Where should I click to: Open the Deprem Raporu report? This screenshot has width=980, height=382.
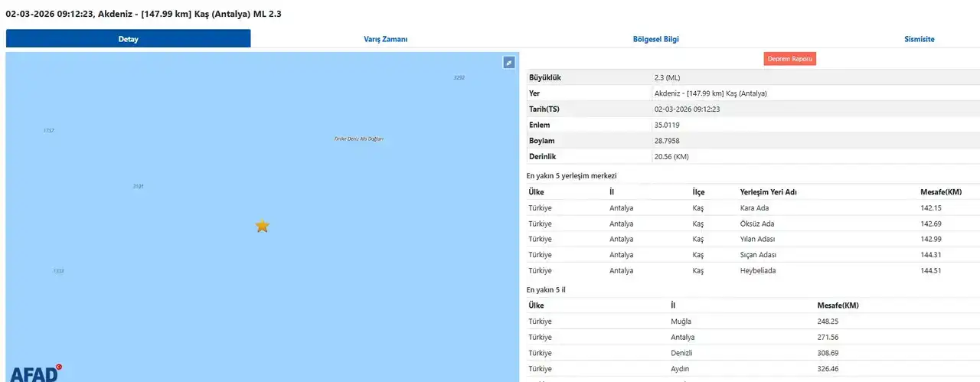tap(789, 59)
